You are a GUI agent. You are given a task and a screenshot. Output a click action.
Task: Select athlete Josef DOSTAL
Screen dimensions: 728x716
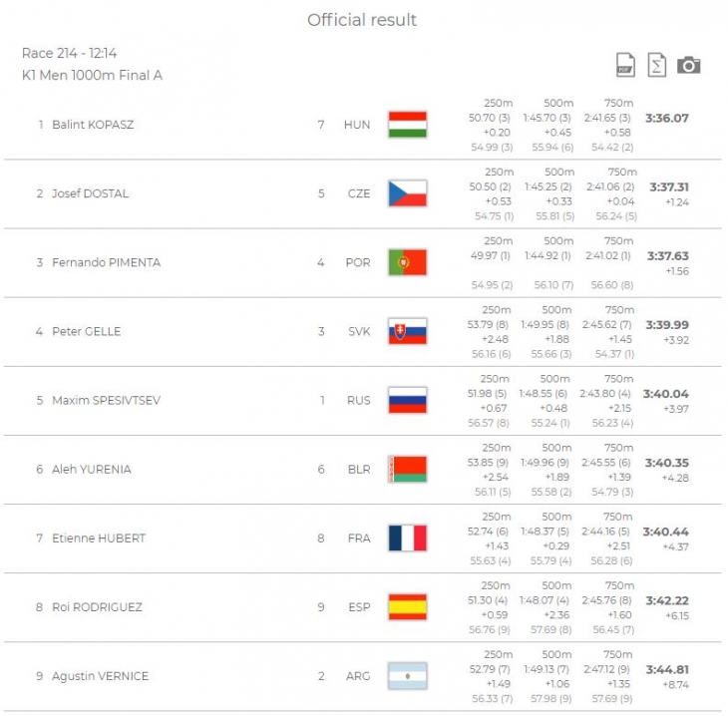click(x=90, y=193)
